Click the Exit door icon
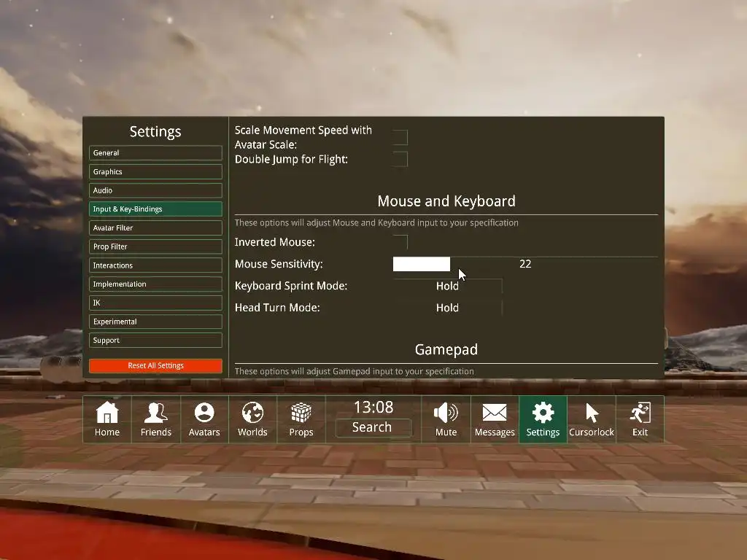 640,419
